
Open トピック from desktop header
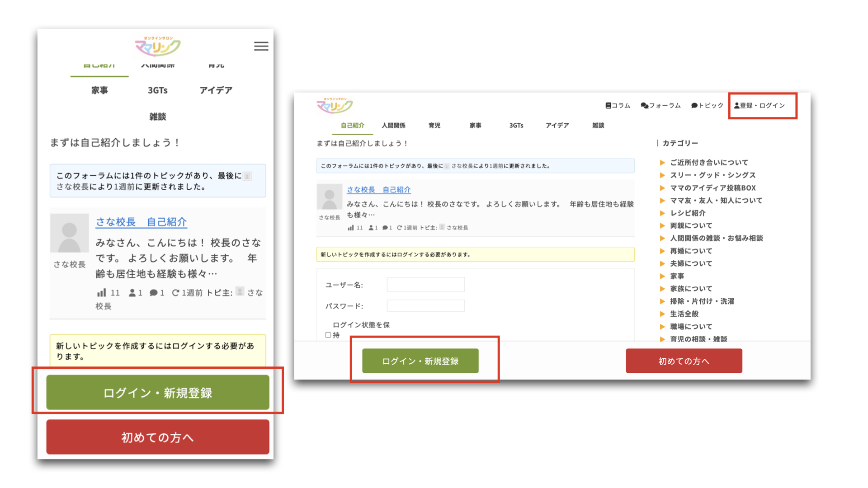coord(707,105)
